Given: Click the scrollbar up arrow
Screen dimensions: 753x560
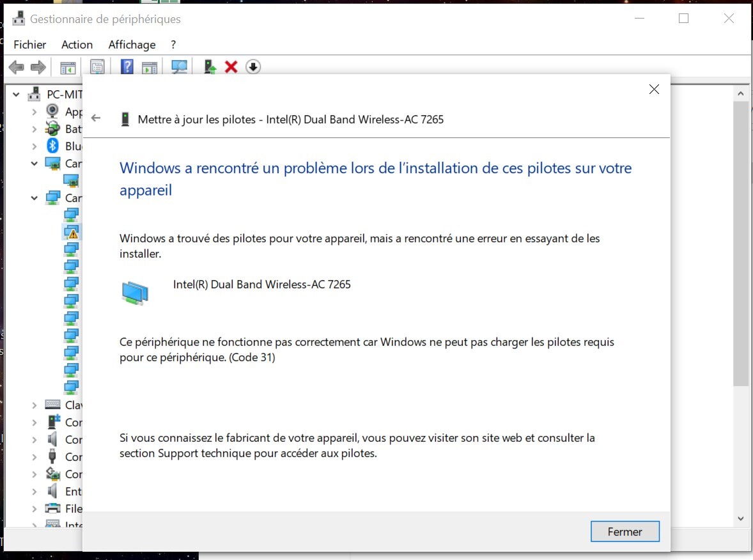Looking at the screenshot, I should [x=740, y=94].
